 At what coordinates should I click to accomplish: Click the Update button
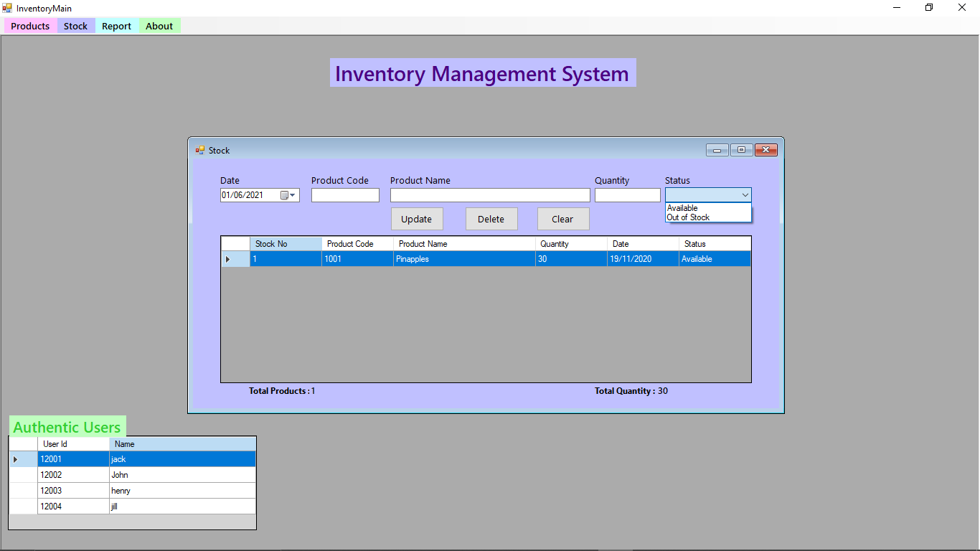tap(417, 219)
